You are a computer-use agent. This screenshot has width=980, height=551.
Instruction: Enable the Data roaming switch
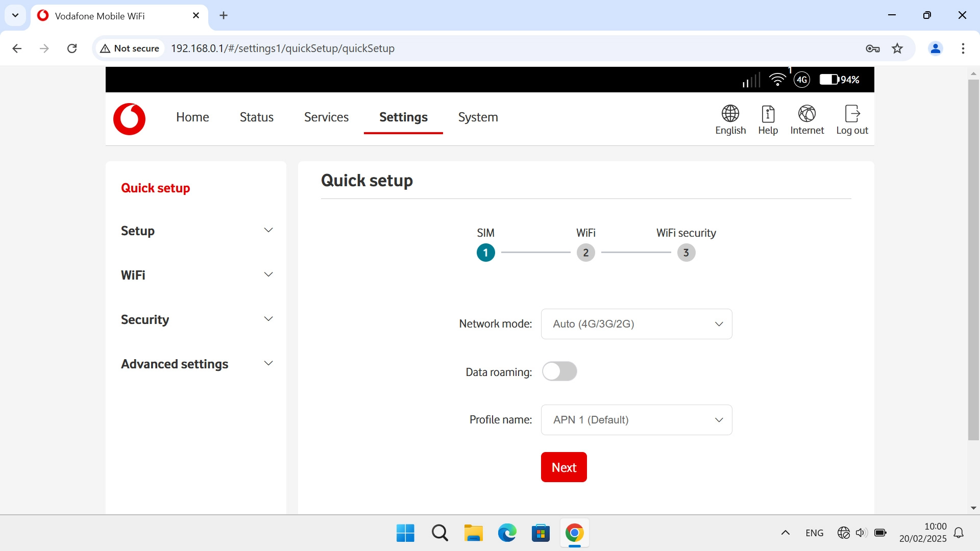pos(559,371)
